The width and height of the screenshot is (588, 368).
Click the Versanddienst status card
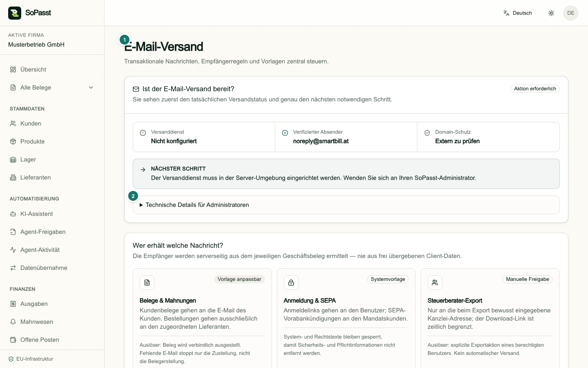click(204, 137)
